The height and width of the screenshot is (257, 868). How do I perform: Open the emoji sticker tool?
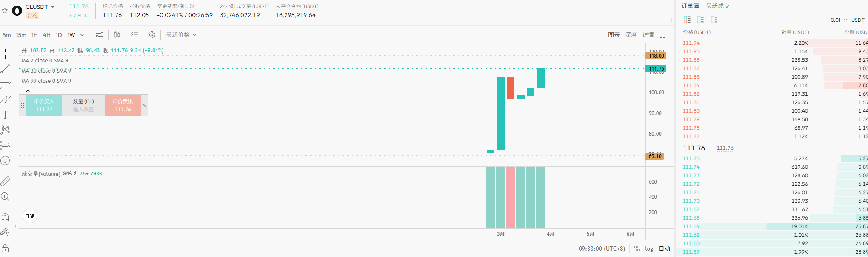point(5,161)
